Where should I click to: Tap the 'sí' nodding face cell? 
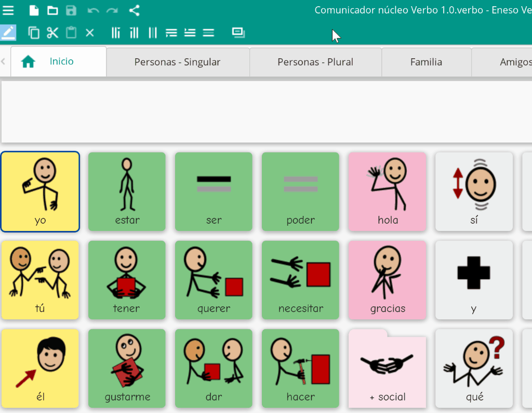474,192
